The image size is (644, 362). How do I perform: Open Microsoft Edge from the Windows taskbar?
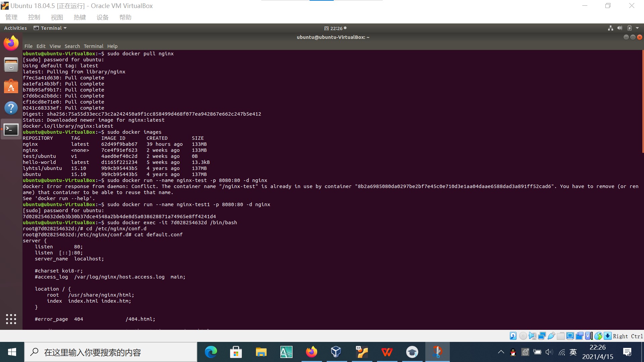click(x=211, y=352)
